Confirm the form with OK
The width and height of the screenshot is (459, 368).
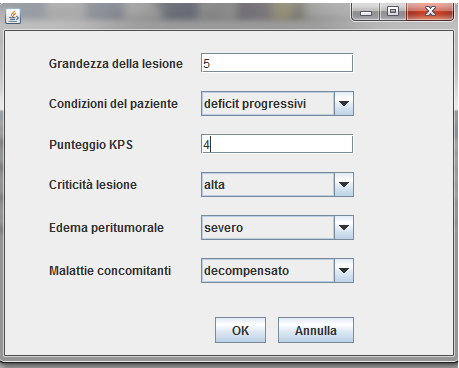click(x=240, y=330)
